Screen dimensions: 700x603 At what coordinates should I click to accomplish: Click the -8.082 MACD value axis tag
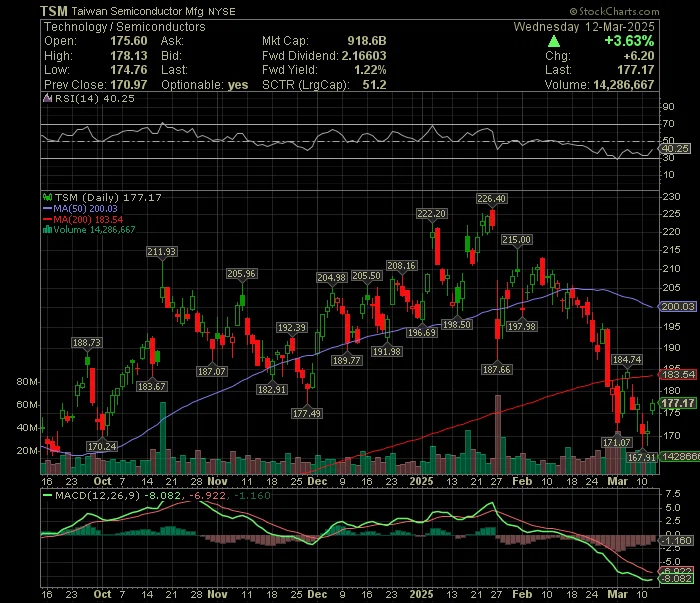677,578
